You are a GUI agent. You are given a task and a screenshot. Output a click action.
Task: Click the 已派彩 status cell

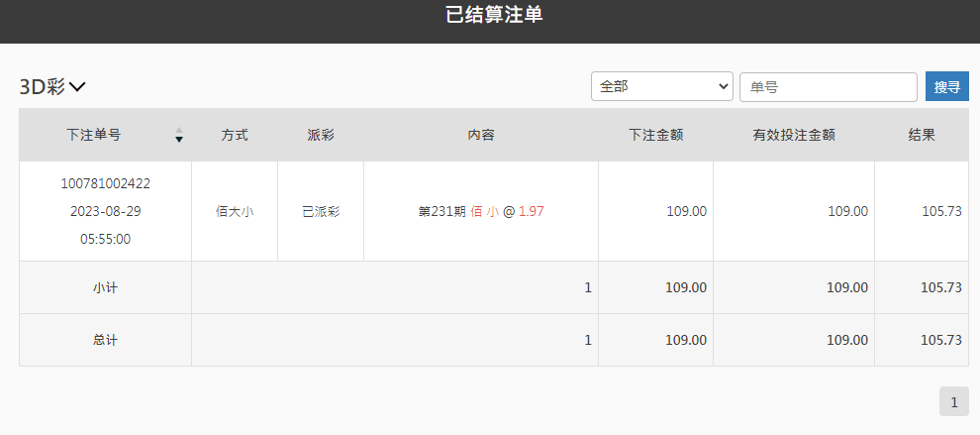pyautogui.click(x=321, y=211)
